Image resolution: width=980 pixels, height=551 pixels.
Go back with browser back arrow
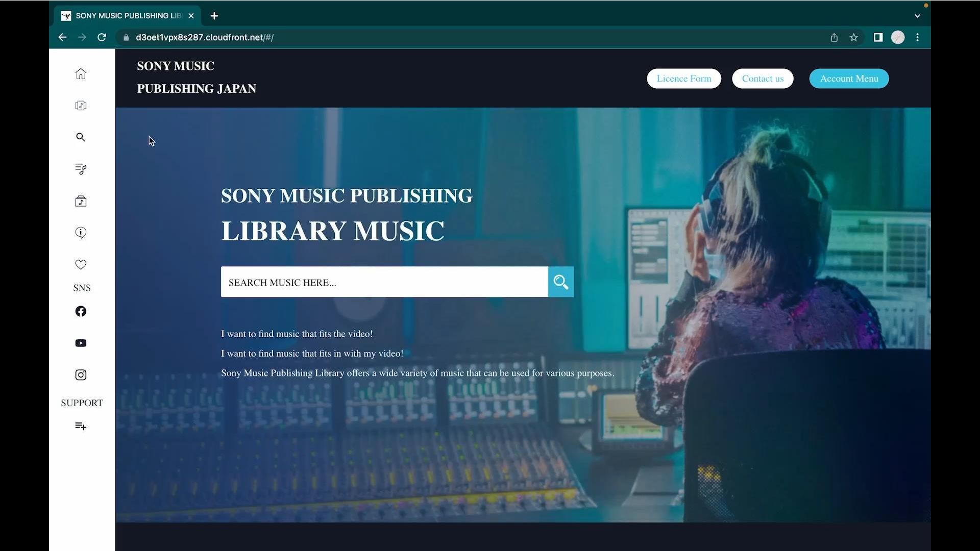click(x=62, y=37)
